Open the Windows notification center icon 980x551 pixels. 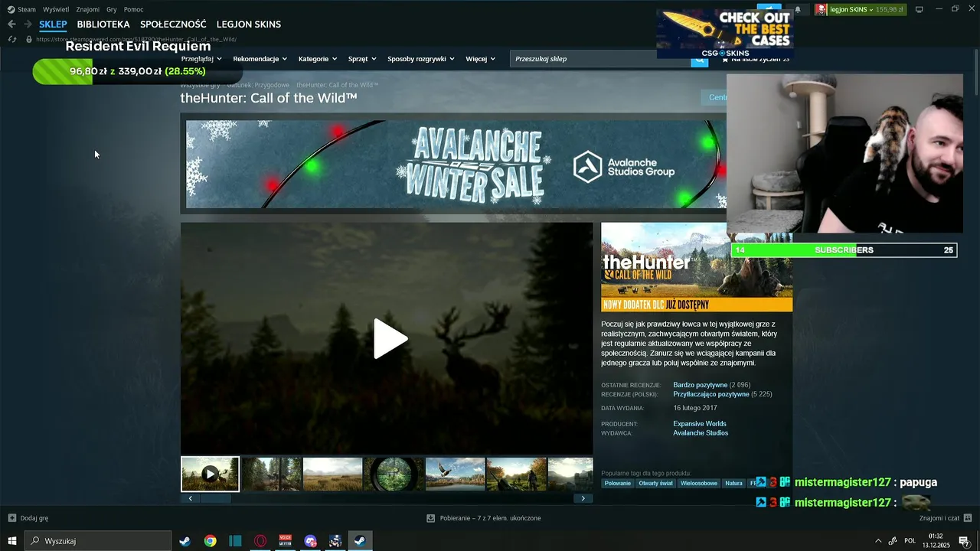[x=964, y=541]
